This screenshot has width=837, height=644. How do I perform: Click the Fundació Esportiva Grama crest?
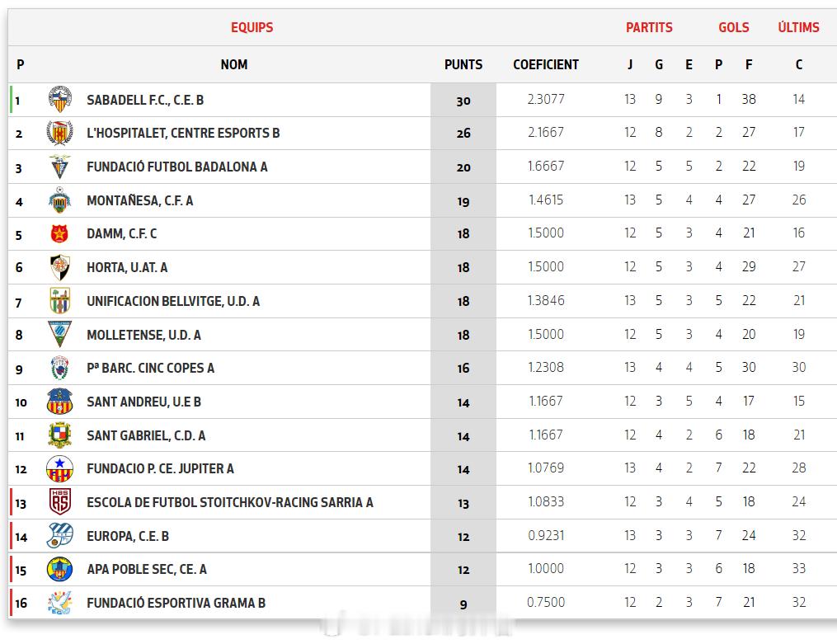[59, 603]
